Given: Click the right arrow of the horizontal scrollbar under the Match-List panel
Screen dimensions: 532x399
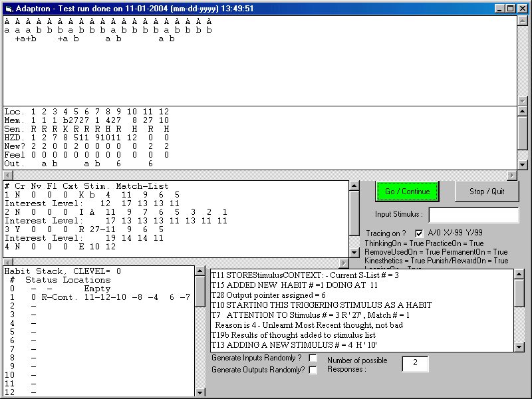Looking at the screenshot, I should [x=344, y=262].
